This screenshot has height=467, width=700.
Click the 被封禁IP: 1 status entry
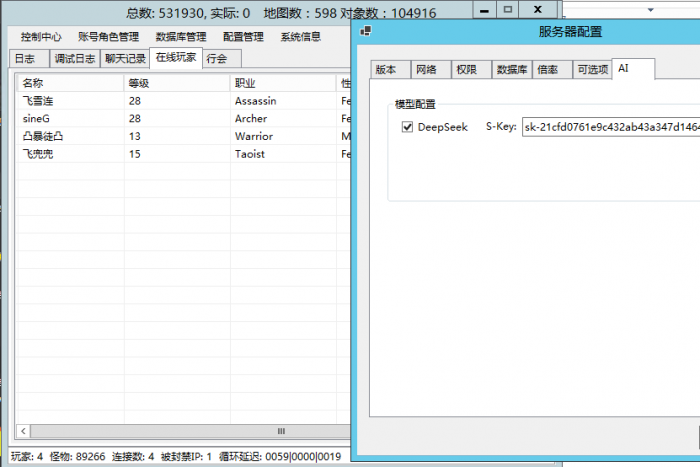(x=186, y=456)
